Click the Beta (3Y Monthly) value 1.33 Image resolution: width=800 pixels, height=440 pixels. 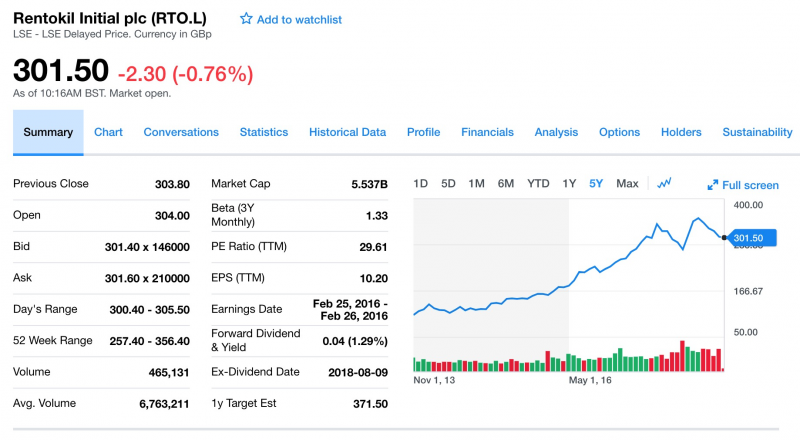(x=377, y=216)
